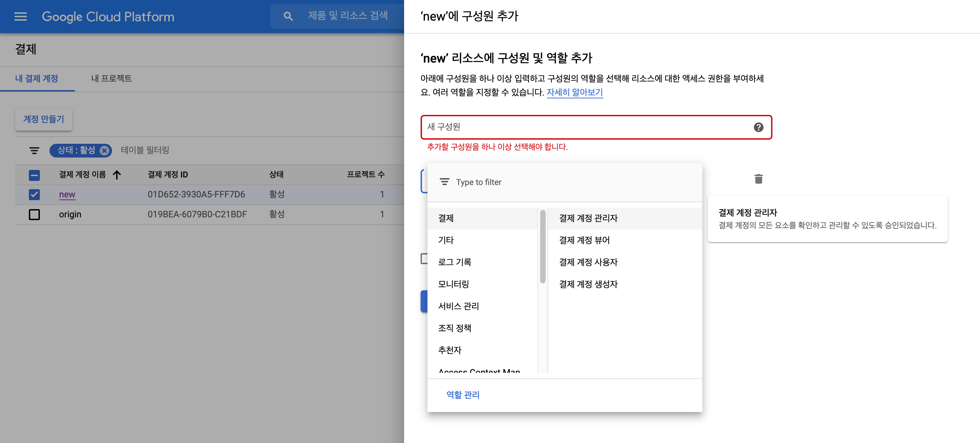Choose 결제 계정 사용자 role
The width and height of the screenshot is (980, 443).
pos(625,262)
